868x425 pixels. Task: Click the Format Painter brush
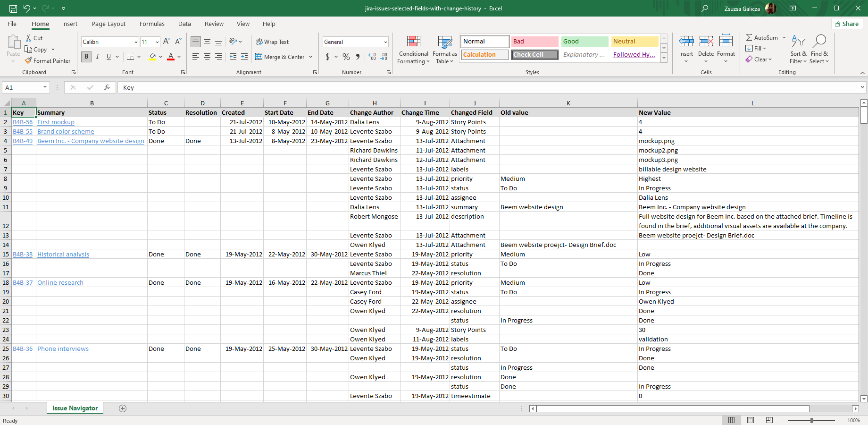tap(28, 60)
